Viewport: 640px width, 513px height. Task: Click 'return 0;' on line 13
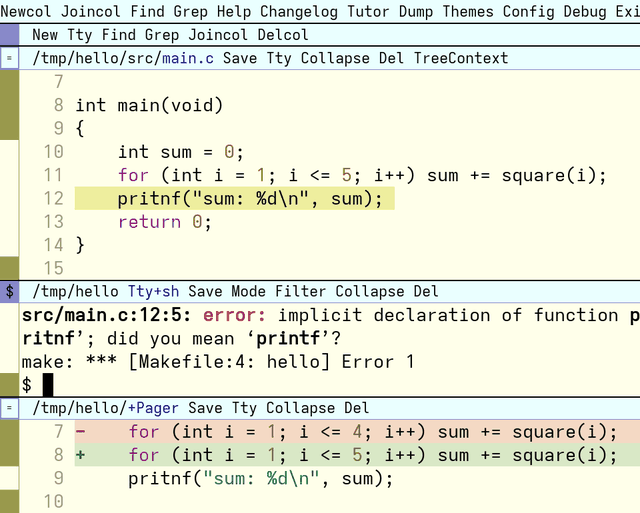165,222
